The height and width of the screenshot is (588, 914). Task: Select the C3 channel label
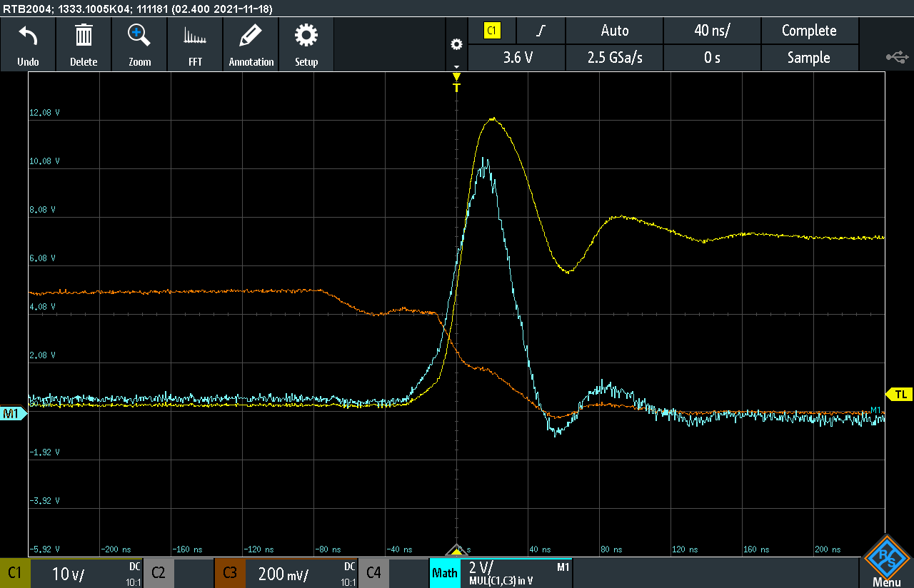pyautogui.click(x=230, y=573)
